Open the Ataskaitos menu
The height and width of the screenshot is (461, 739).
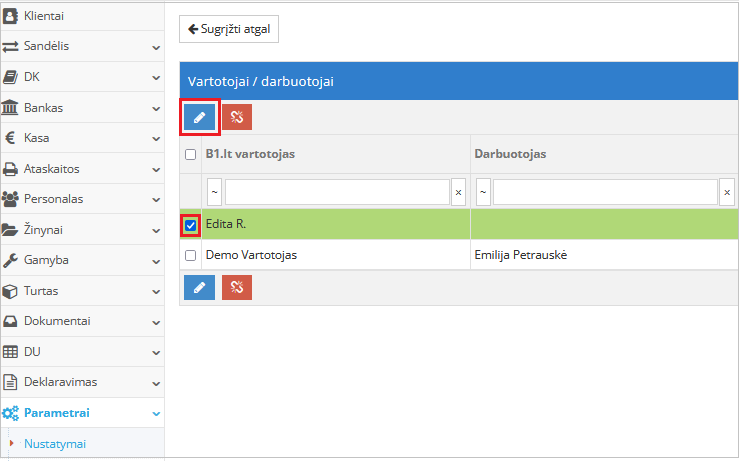[x=82, y=169]
